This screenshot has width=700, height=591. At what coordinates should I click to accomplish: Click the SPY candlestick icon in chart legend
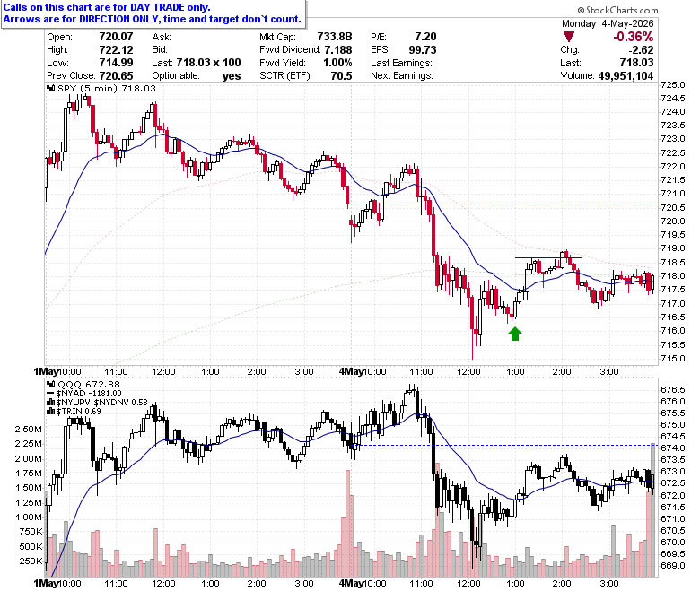click(51, 88)
